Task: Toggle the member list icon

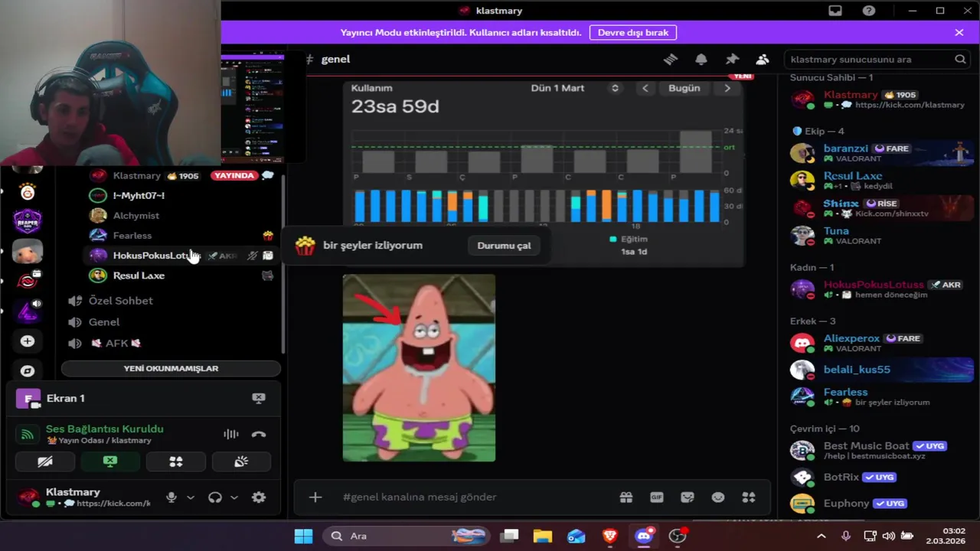Action: click(763, 59)
